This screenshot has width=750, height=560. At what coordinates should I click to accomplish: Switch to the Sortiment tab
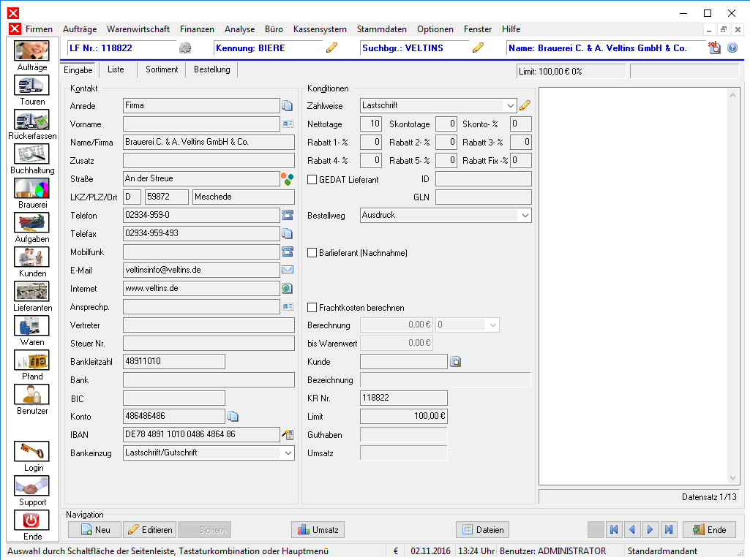[162, 69]
